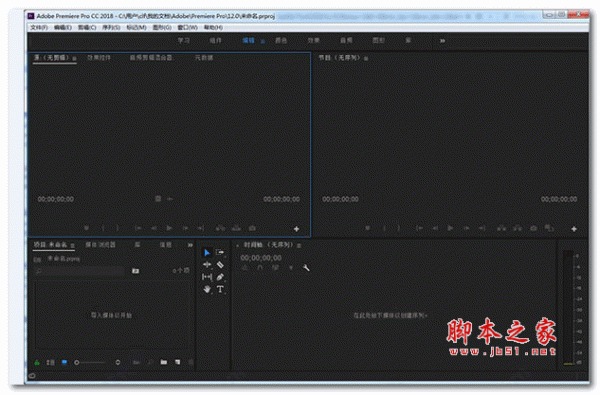Click the find-bin icon beside project search
The width and height of the screenshot is (600, 395).
[135, 271]
